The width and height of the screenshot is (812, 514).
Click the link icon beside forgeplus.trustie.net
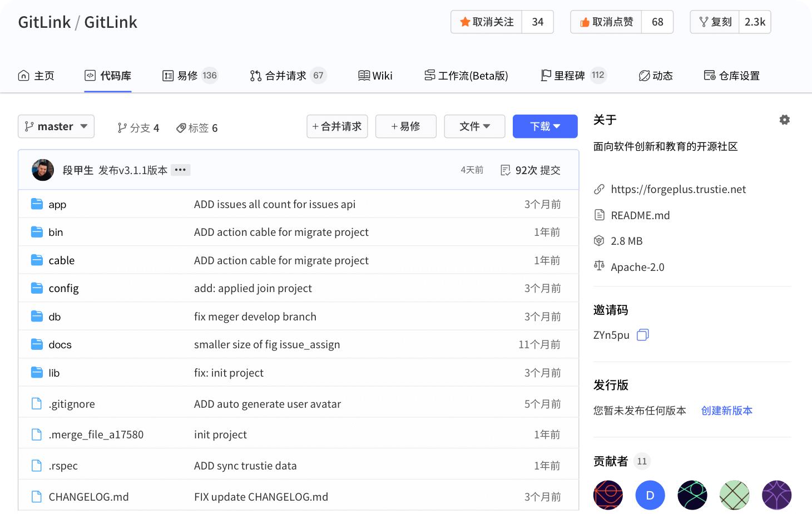click(599, 189)
